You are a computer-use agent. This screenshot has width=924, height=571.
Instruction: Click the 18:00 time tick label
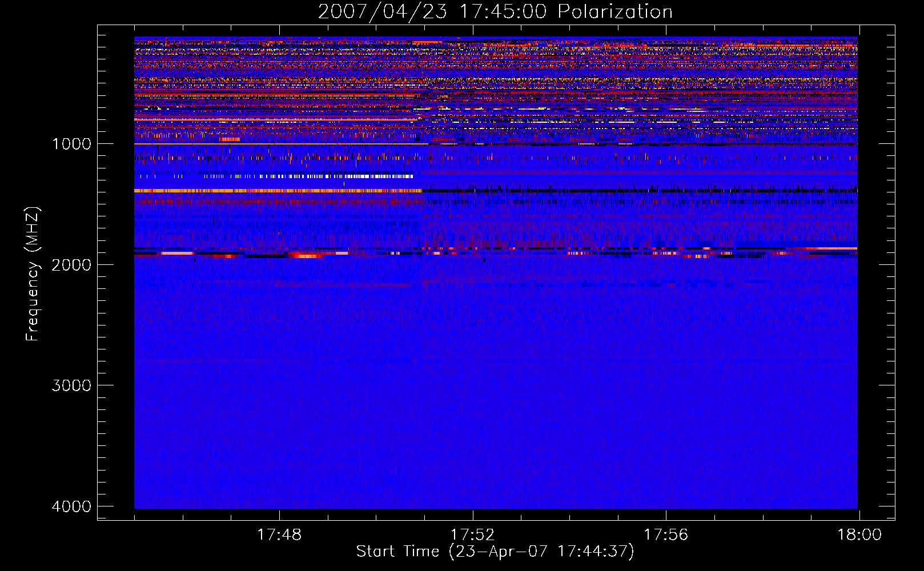pyautogui.click(x=859, y=535)
